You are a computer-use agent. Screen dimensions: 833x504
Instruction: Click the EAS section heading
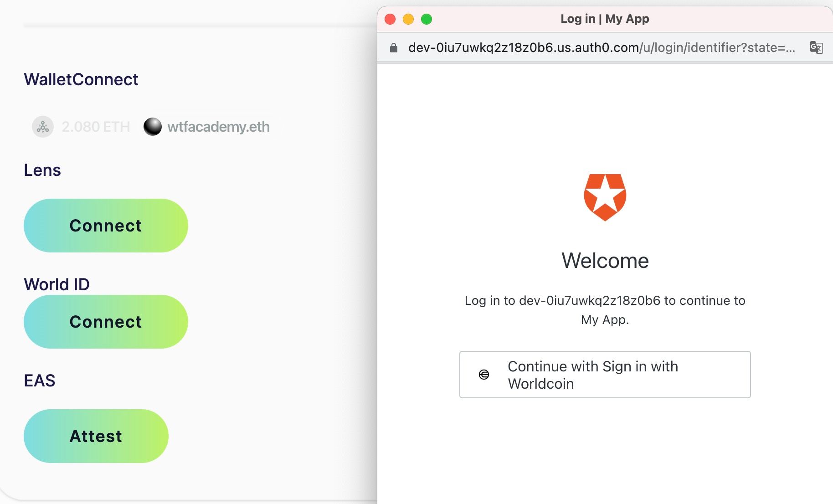pos(40,381)
